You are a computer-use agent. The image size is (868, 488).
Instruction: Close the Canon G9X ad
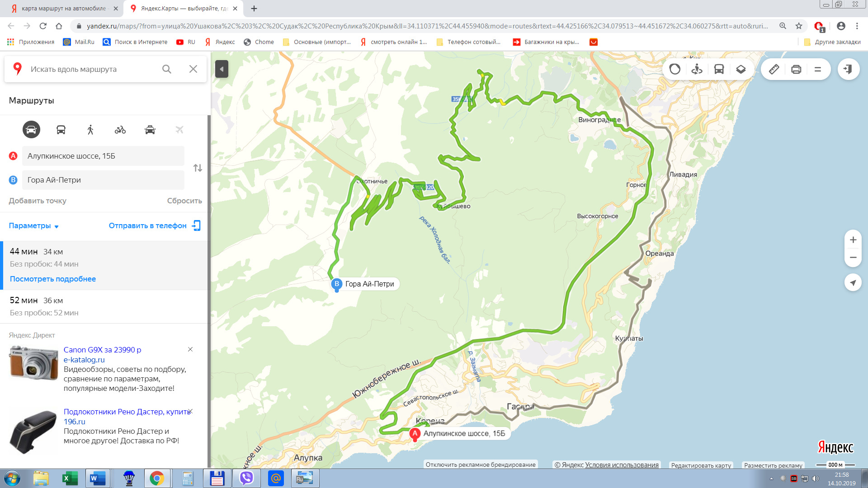pyautogui.click(x=190, y=349)
